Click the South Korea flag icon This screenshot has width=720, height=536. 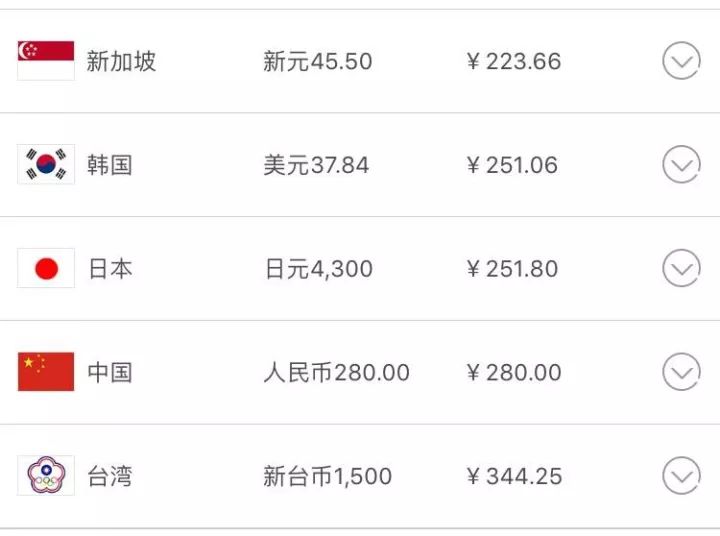coord(46,165)
